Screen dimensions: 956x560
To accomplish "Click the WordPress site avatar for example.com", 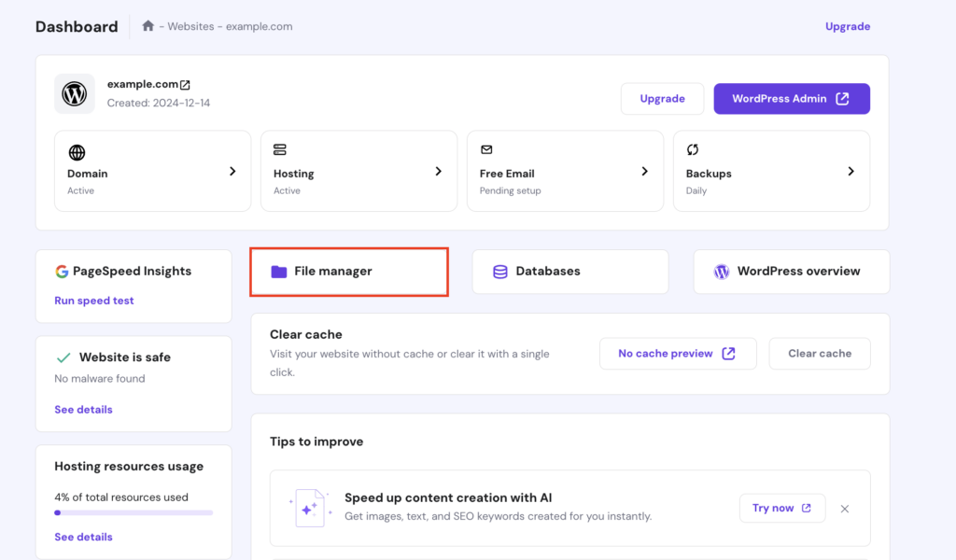I will coord(75,93).
